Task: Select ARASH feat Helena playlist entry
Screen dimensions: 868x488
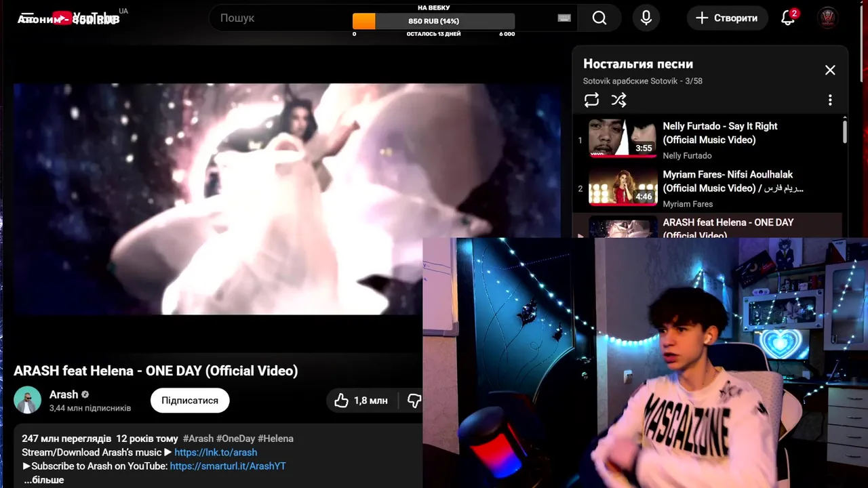Action: coord(707,226)
